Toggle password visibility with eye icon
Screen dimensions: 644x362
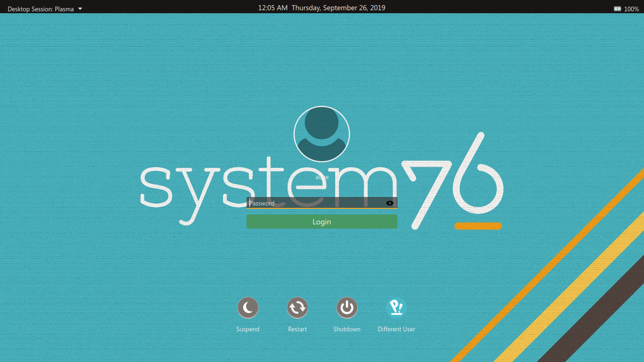pos(389,203)
